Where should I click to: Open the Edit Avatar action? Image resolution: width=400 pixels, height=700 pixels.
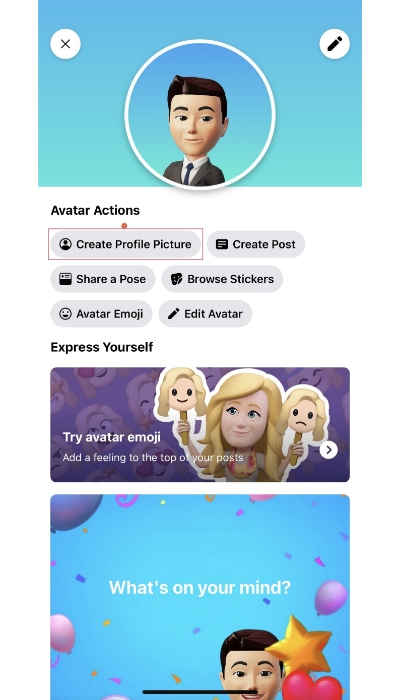[205, 314]
